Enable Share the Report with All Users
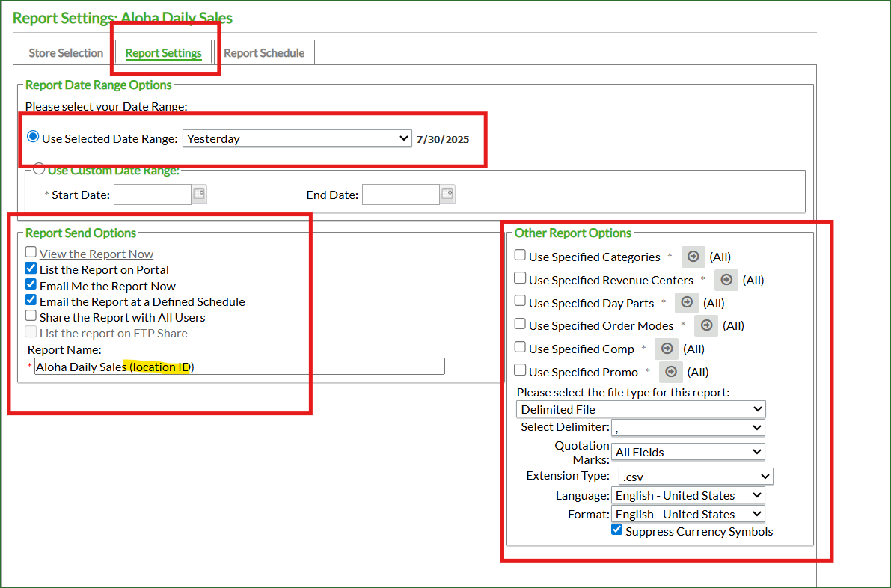 point(31,316)
